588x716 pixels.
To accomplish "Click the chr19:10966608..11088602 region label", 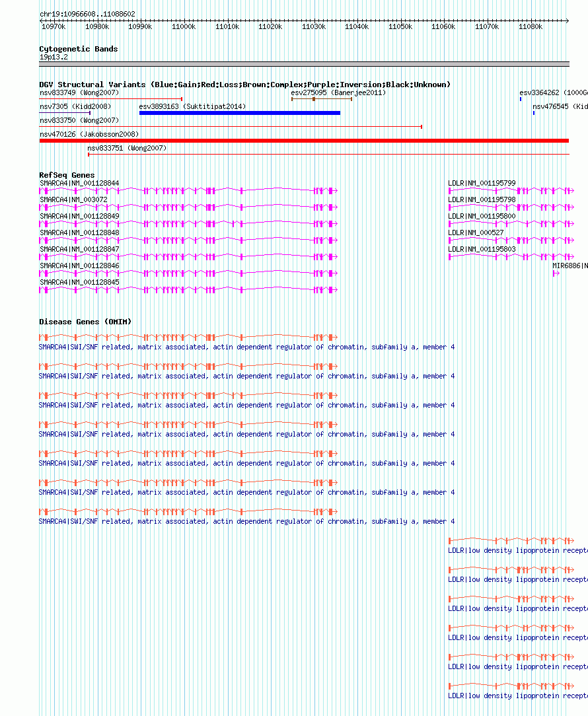I will click(x=87, y=14).
